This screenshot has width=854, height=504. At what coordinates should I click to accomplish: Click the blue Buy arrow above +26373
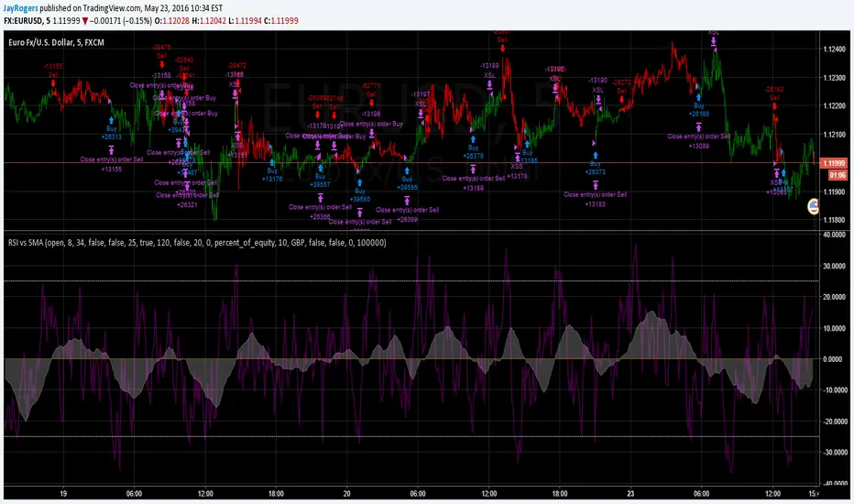point(596,156)
